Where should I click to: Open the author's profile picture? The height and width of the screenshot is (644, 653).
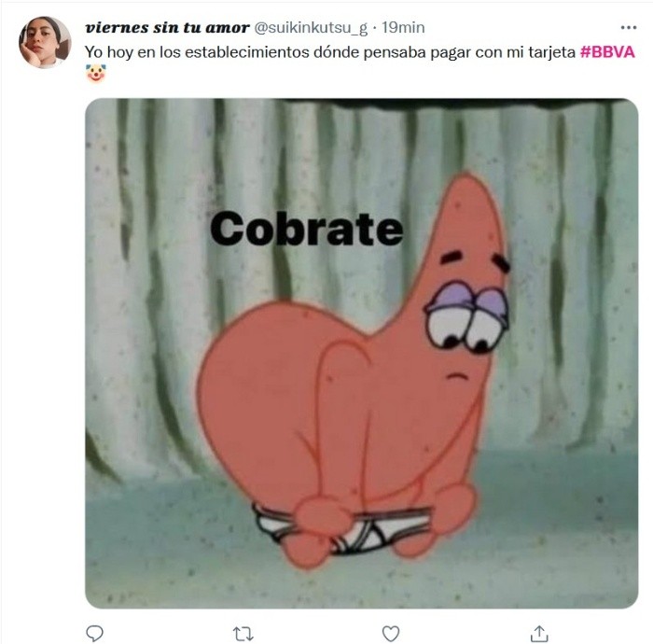[x=45, y=42]
